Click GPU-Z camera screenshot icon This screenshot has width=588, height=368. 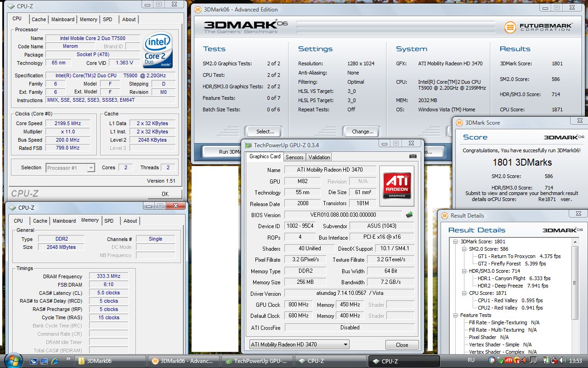point(413,156)
